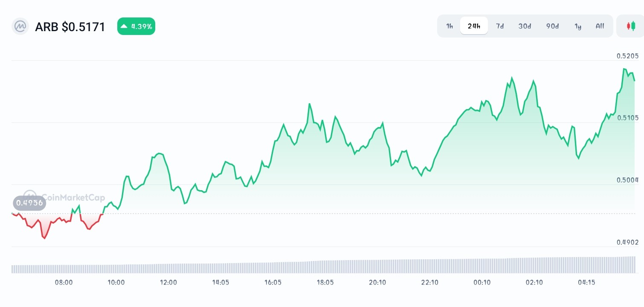The width and height of the screenshot is (644, 307).
Task: Click the 0.4902 y-axis price label
Action: point(627,242)
